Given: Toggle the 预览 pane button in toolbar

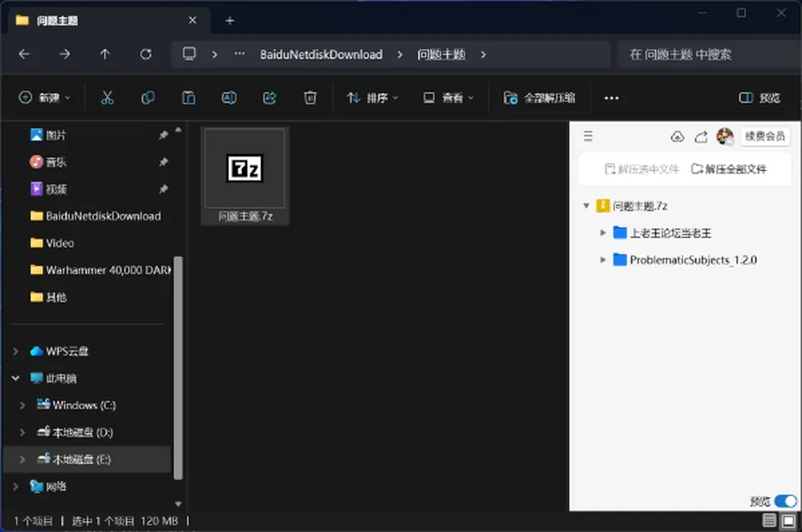Looking at the screenshot, I should [759, 98].
